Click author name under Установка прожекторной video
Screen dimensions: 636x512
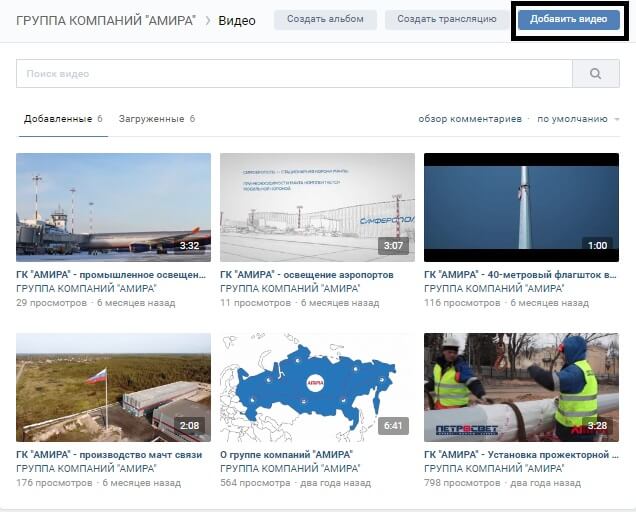[494, 469]
